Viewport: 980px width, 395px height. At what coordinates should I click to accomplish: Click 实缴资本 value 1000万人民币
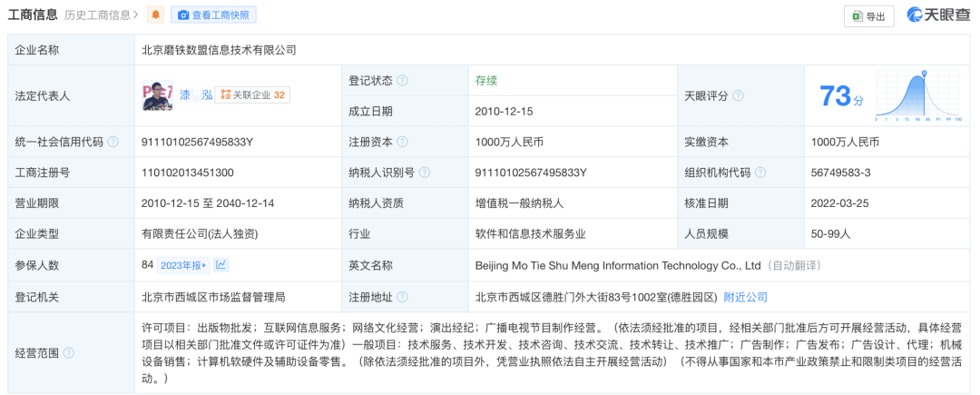point(845,142)
